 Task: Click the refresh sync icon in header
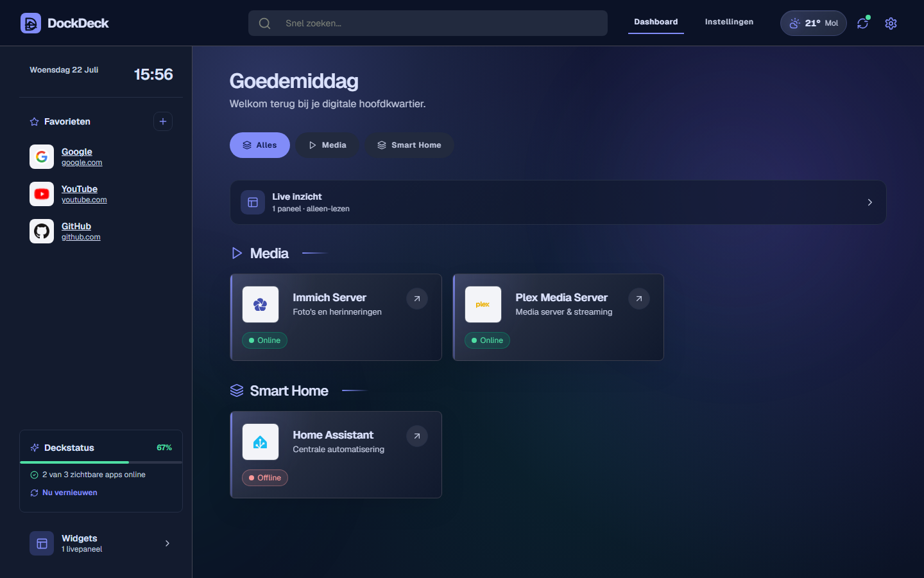[x=862, y=23]
